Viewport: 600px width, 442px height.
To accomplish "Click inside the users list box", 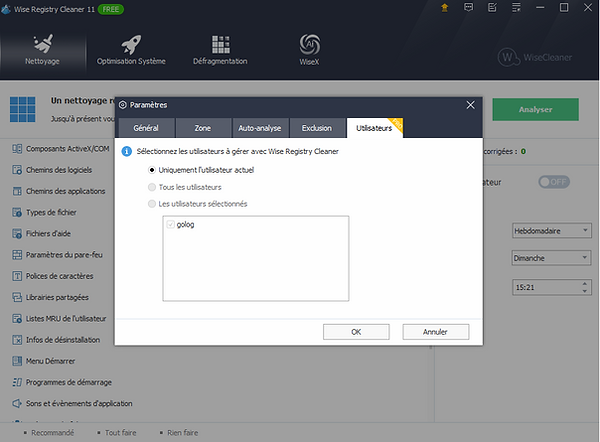I will [x=256, y=258].
